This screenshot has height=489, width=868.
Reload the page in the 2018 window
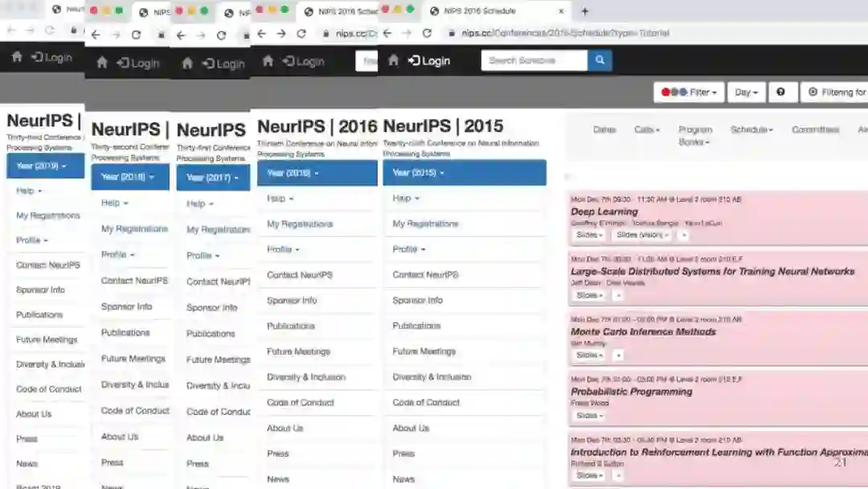tap(136, 35)
